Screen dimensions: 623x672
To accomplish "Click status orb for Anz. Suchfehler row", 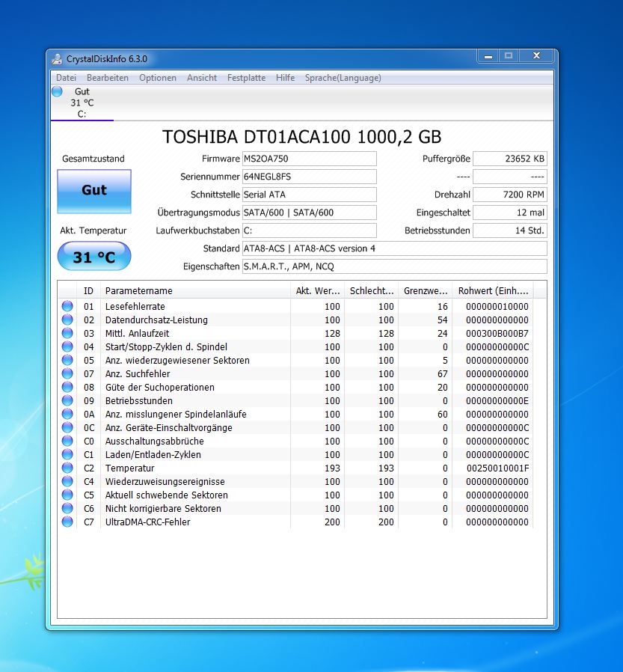I will pos(67,373).
